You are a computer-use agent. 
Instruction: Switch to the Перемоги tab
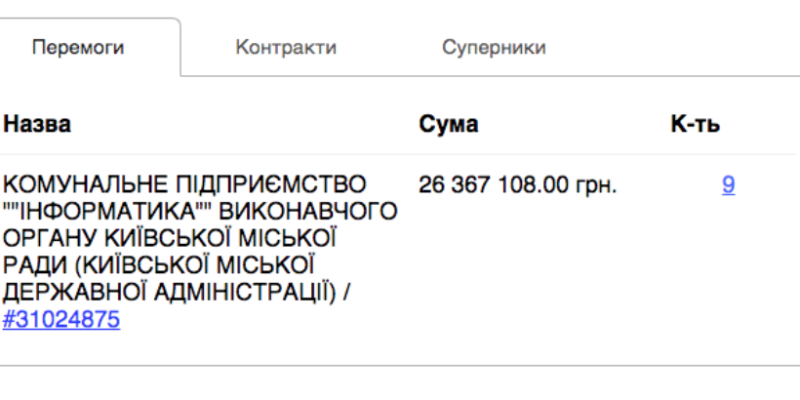pyautogui.click(x=90, y=47)
